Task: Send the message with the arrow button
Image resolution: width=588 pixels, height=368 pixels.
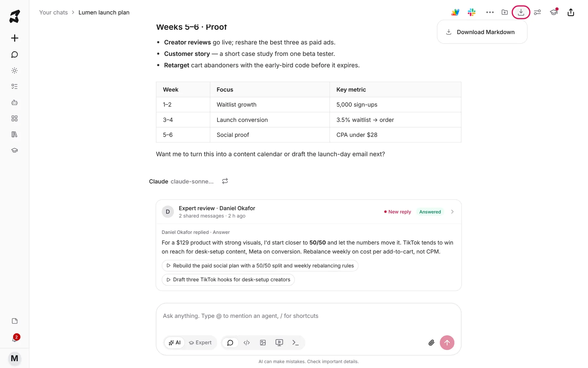Action: [x=447, y=342]
